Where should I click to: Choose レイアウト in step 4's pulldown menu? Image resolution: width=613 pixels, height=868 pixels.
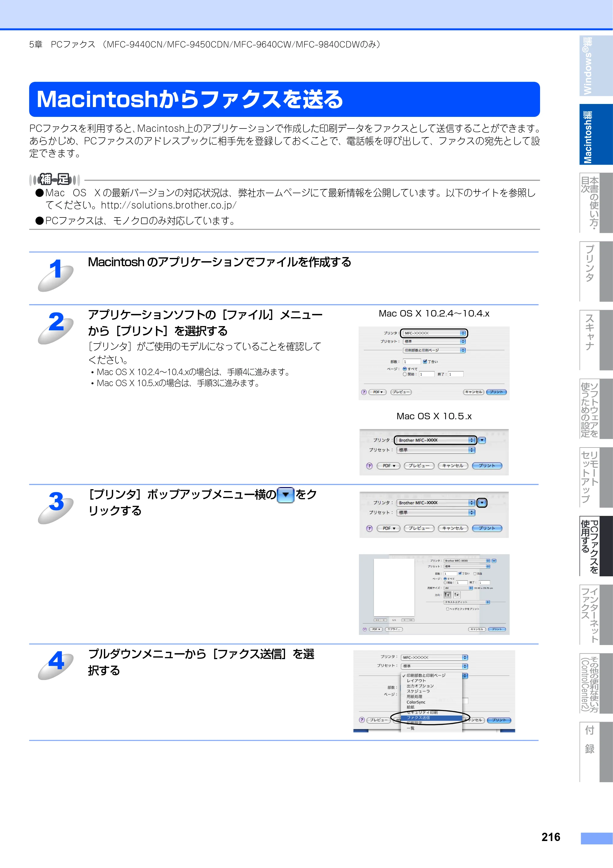[x=431, y=681]
